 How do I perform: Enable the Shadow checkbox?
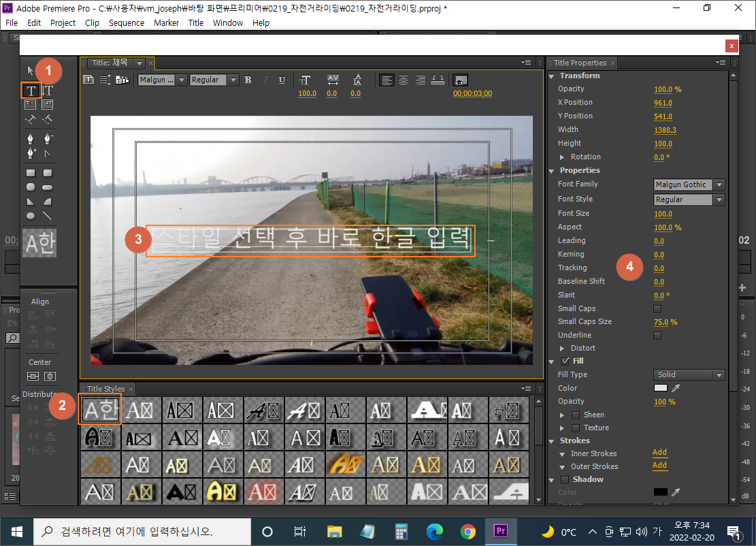pyautogui.click(x=565, y=479)
